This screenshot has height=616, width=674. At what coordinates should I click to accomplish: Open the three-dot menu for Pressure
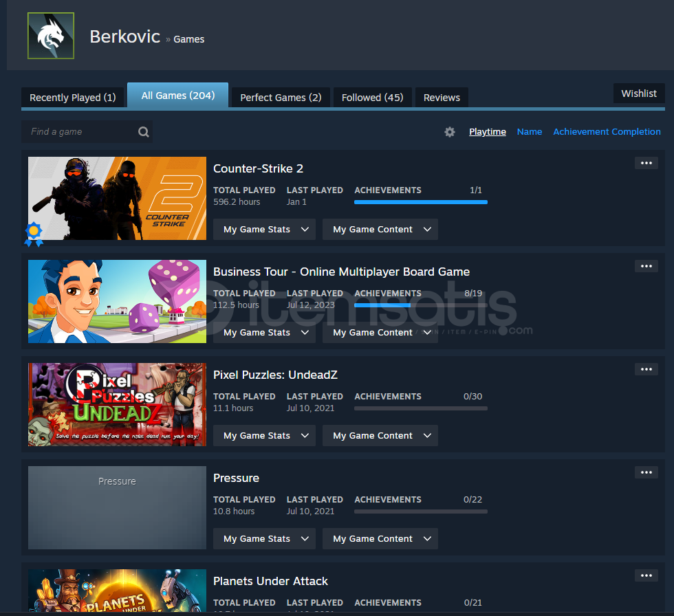tap(646, 472)
